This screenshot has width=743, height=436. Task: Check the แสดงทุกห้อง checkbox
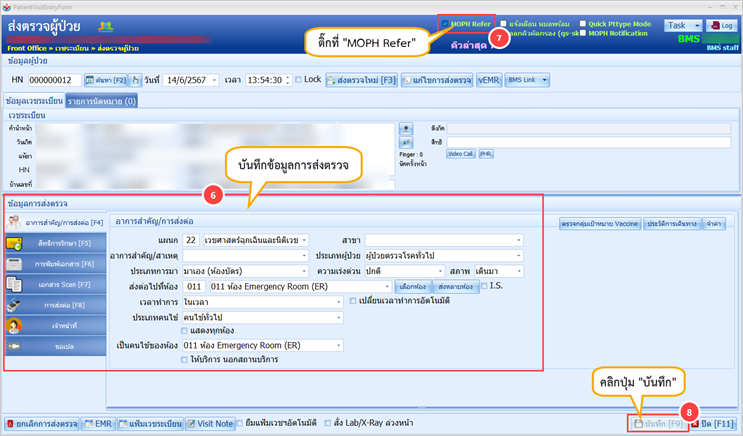pyautogui.click(x=184, y=330)
